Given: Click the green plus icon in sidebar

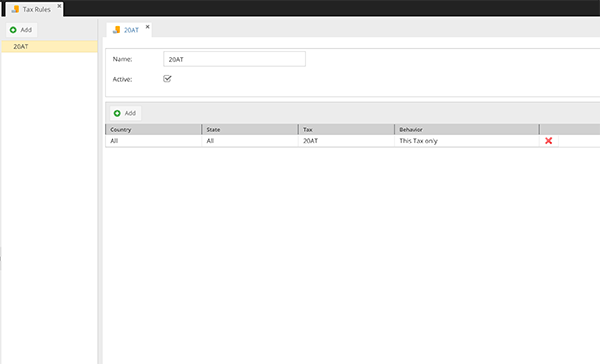Looking at the screenshot, I should (x=13, y=30).
